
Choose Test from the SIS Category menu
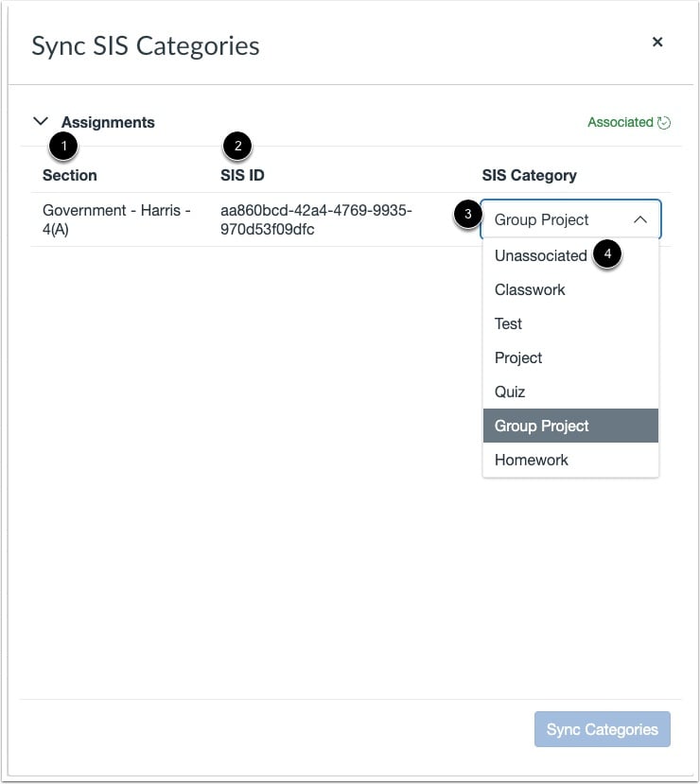[x=508, y=323]
